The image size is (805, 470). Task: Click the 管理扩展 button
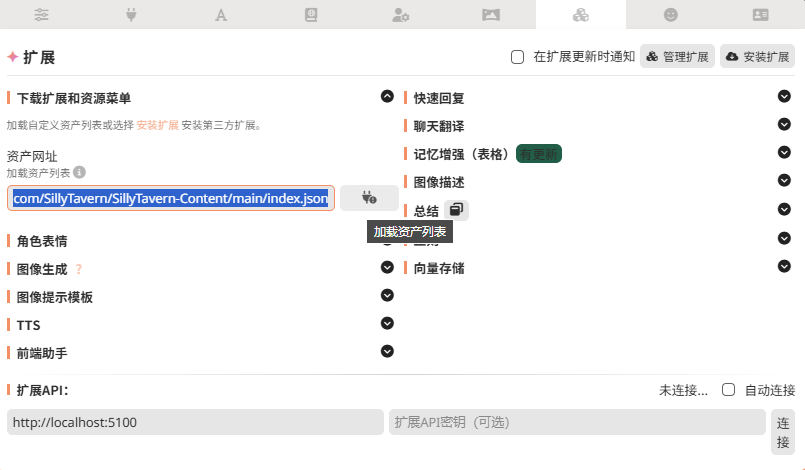[677, 57]
